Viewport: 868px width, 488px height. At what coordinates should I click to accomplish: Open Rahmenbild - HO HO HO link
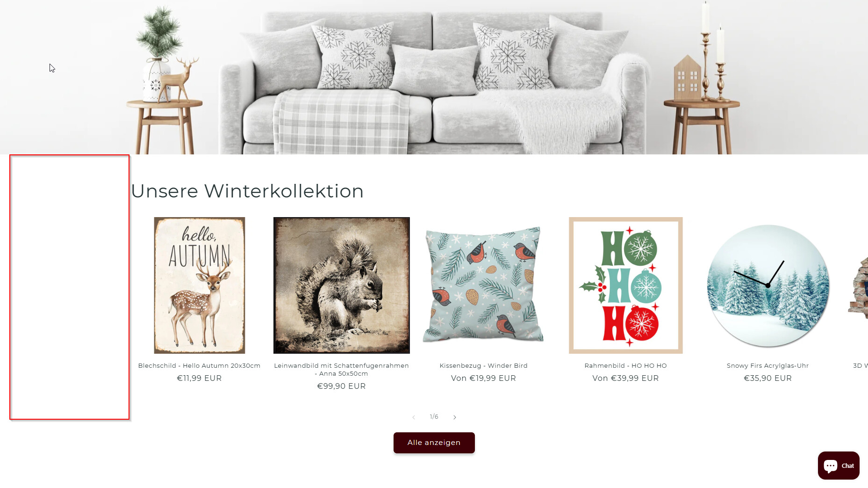pyautogui.click(x=626, y=365)
